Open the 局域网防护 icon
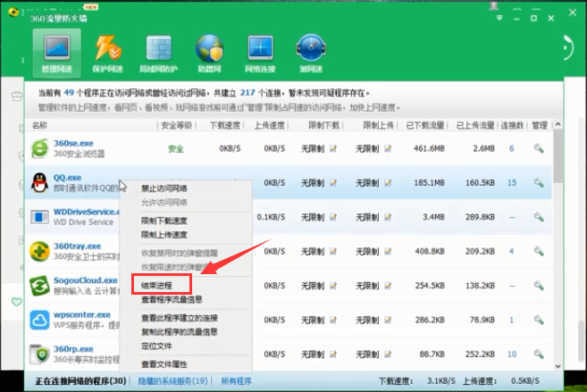 (x=157, y=52)
